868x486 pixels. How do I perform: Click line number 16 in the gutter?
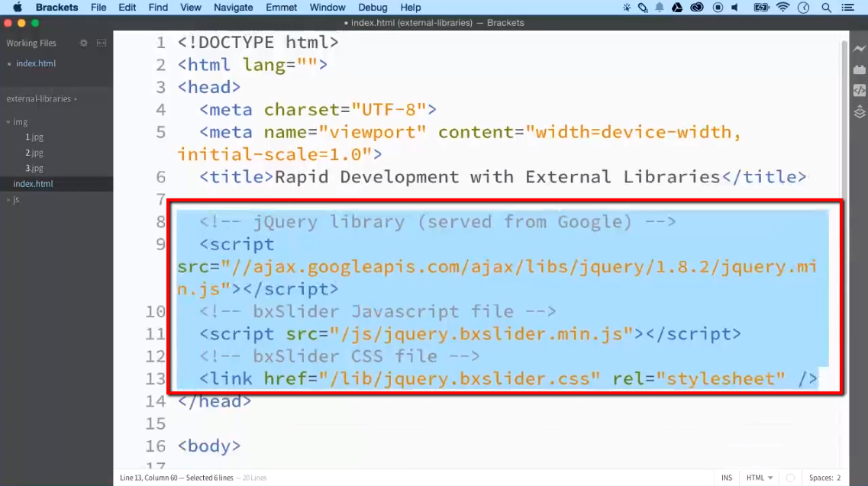point(156,446)
